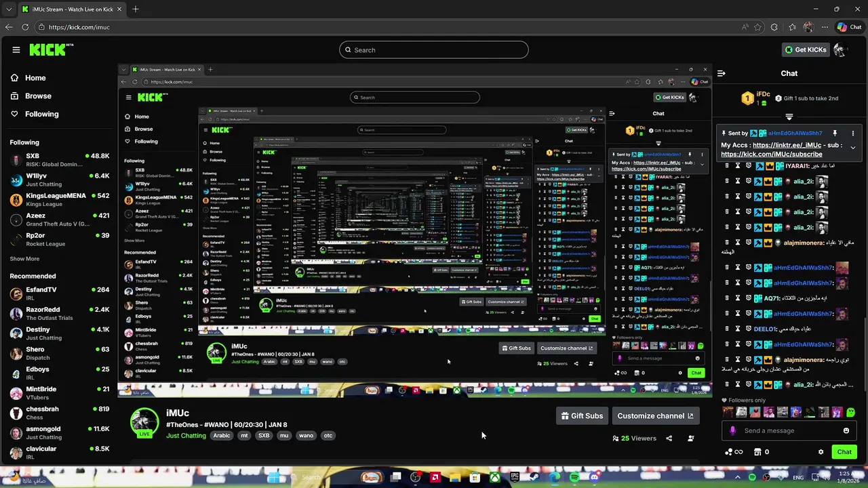The width and height of the screenshot is (868, 488).
Task: Open Steam from the taskbar
Action: pyautogui.click(x=534, y=477)
